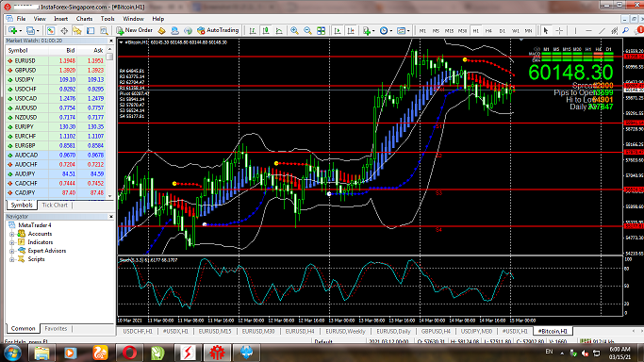Set timeframe to W1
Image resolution: width=644 pixels, height=362 pixels.
pos(516,31)
